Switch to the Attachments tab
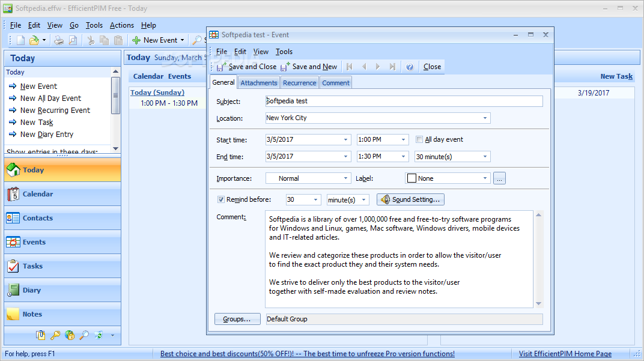This screenshot has height=361, width=644. coord(259,82)
